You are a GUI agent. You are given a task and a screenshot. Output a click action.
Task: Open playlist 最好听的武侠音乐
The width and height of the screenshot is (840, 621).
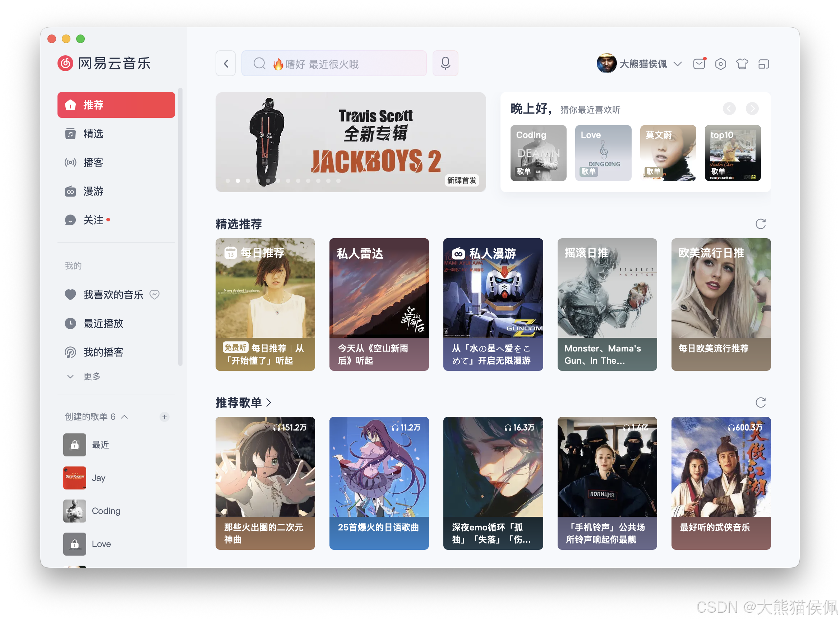coord(721,483)
